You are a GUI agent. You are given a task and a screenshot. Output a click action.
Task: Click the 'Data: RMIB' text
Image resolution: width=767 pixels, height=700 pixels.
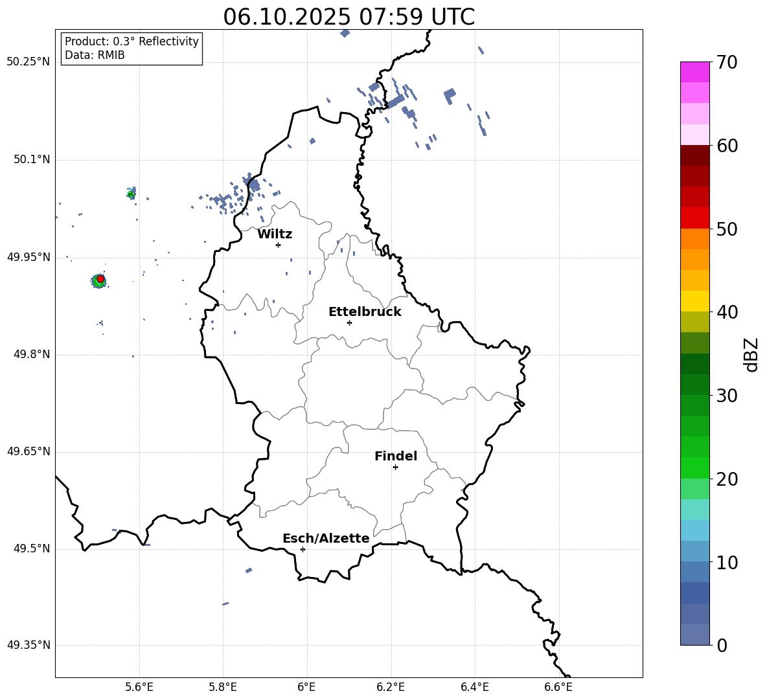[x=95, y=55]
